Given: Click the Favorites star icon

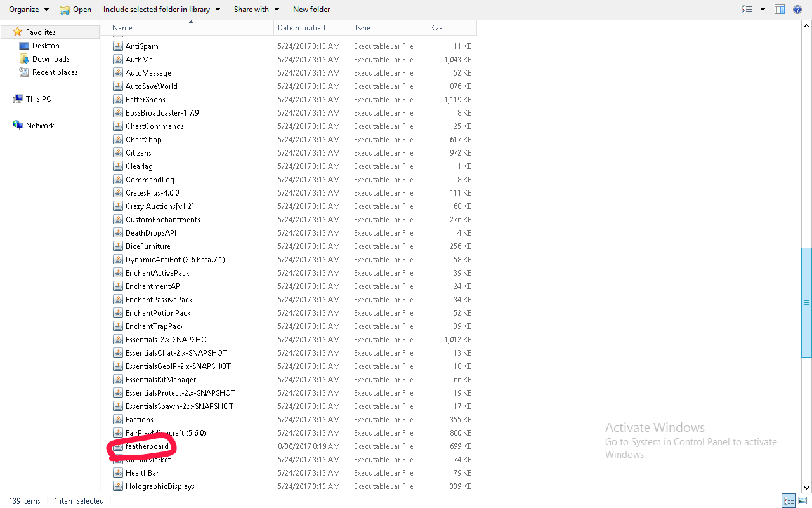Looking at the screenshot, I should coord(18,32).
